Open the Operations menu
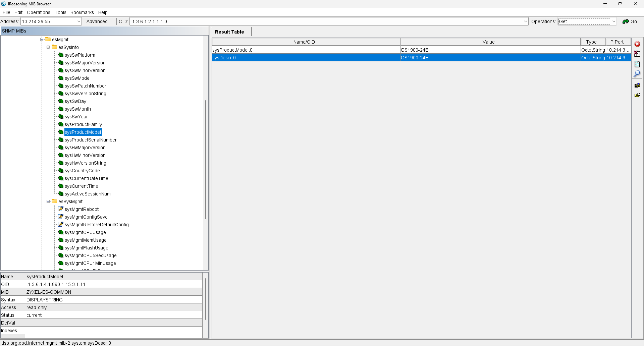Viewport: 644px width, 346px height. pos(39,12)
